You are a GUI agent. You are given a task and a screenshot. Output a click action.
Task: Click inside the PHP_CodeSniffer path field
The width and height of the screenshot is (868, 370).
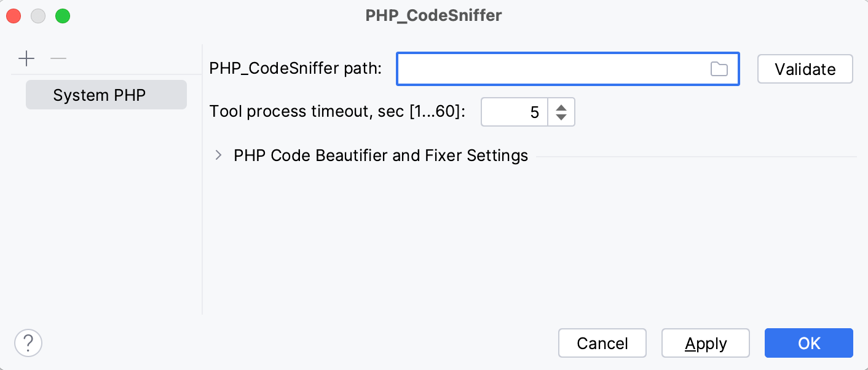553,69
